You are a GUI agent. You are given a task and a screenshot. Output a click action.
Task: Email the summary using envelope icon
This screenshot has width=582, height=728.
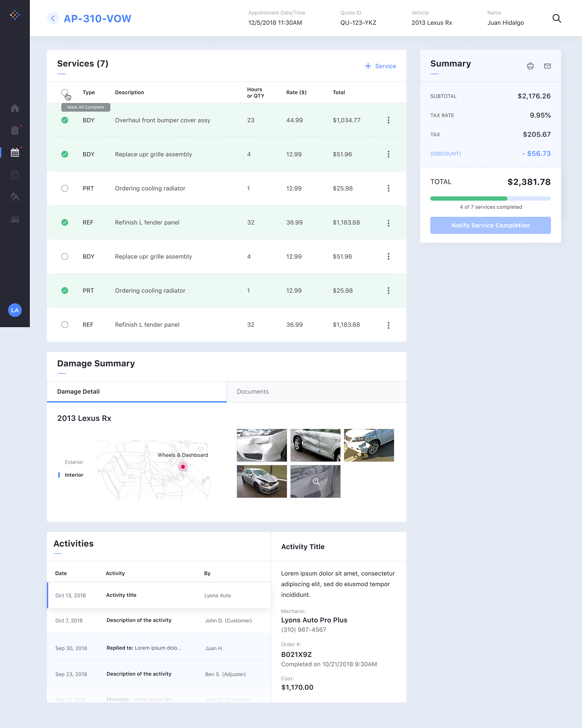pyautogui.click(x=547, y=66)
